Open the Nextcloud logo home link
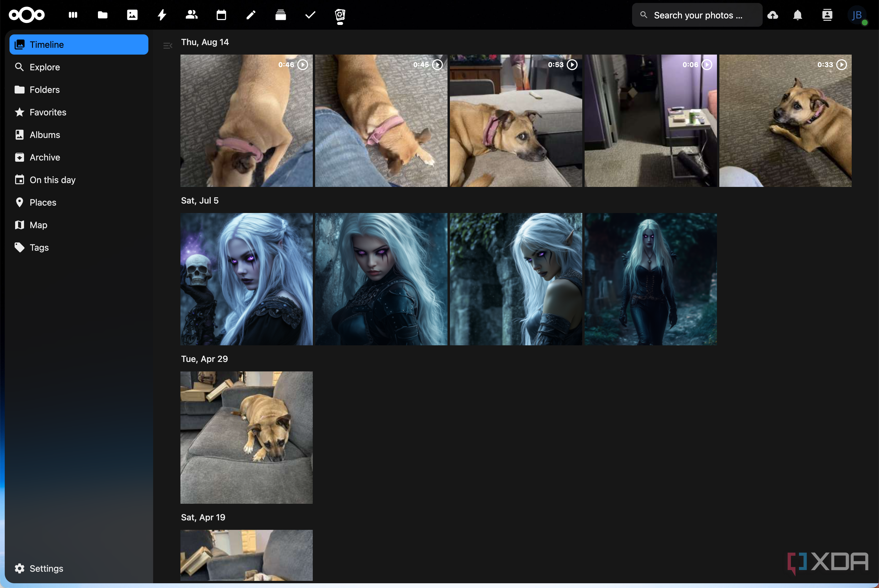 (x=27, y=15)
